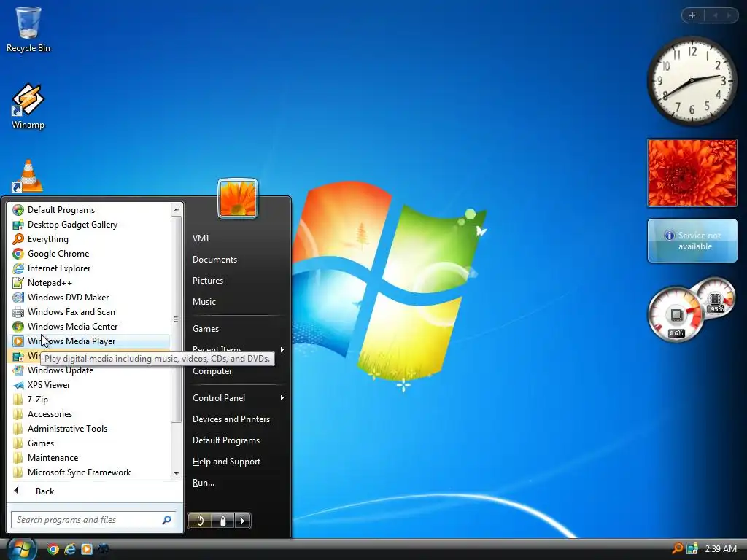Open Default Programs in right pane
The image size is (747, 560).
(x=226, y=440)
